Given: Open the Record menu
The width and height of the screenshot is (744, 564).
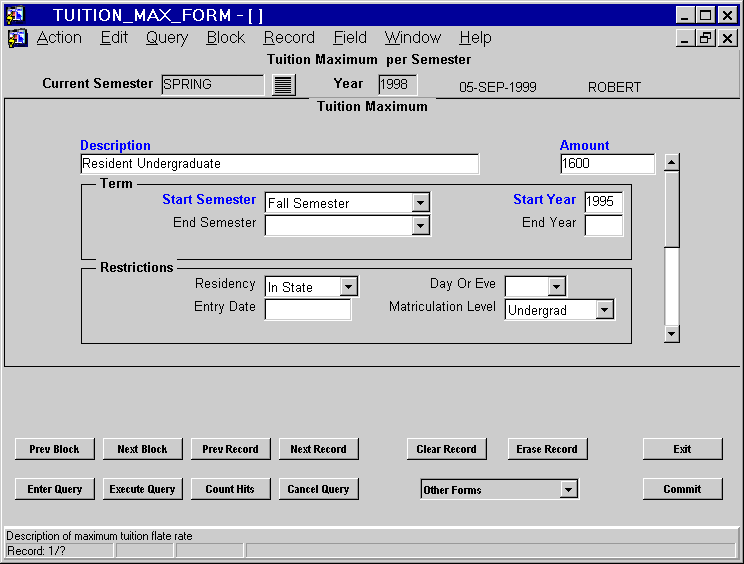Looking at the screenshot, I should 289,37.
